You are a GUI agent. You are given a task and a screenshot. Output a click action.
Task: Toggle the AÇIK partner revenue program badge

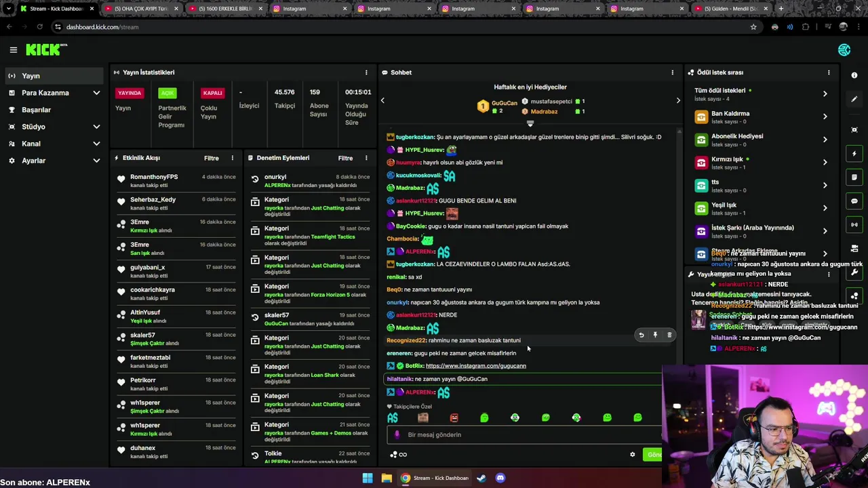[167, 93]
